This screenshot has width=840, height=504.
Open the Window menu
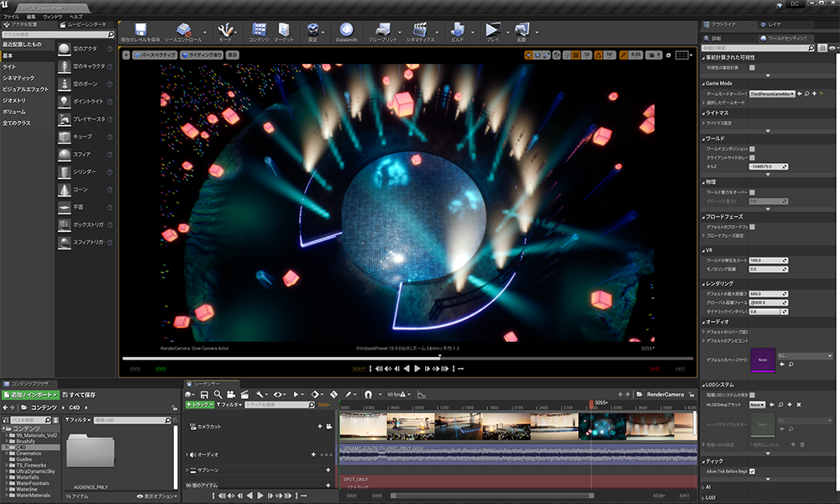pos(52,17)
